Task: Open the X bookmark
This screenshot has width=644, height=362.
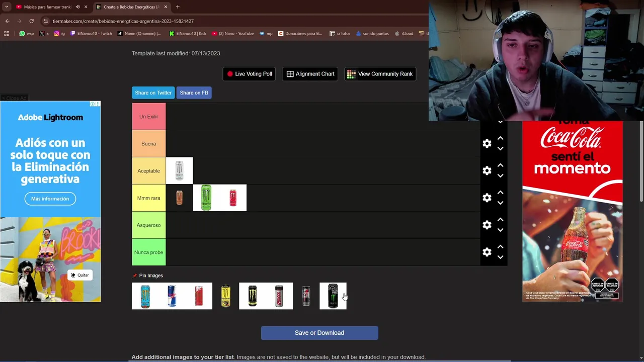Action: click(44, 34)
